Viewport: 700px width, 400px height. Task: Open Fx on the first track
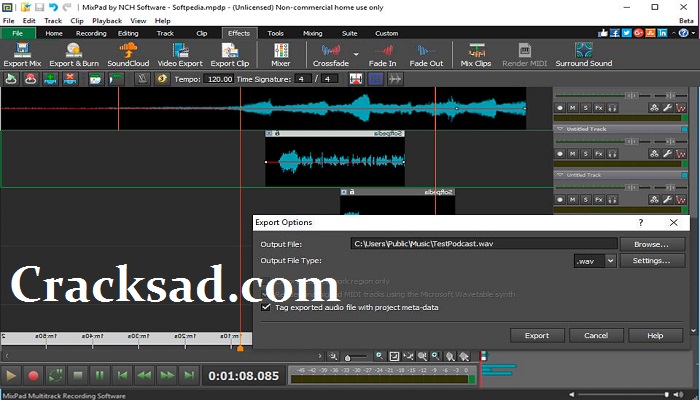[x=599, y=108]
